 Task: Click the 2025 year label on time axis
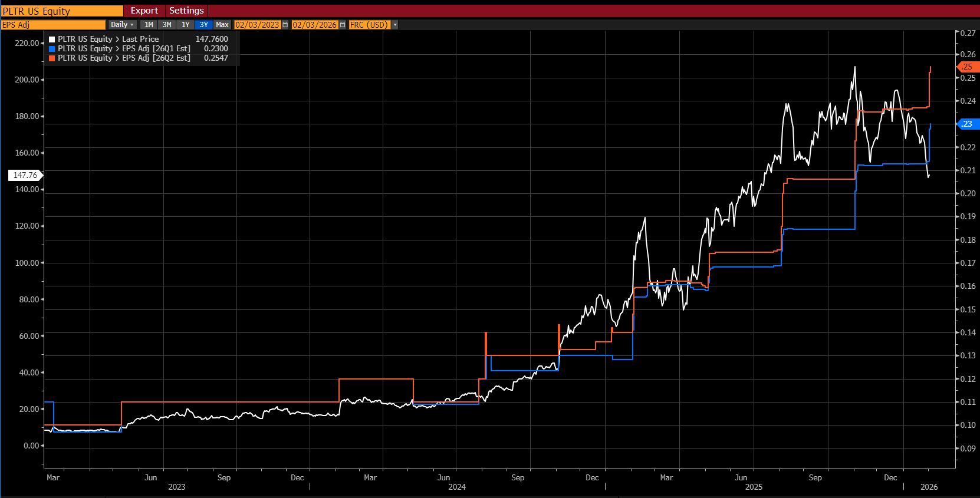pyautogui.click(x=754, y=487)
